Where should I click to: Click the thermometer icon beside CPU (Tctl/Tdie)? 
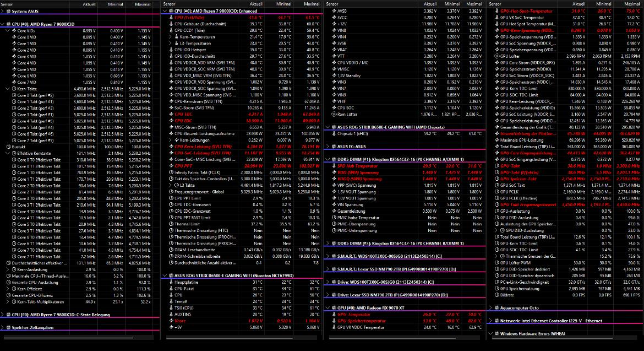(171, 18)
